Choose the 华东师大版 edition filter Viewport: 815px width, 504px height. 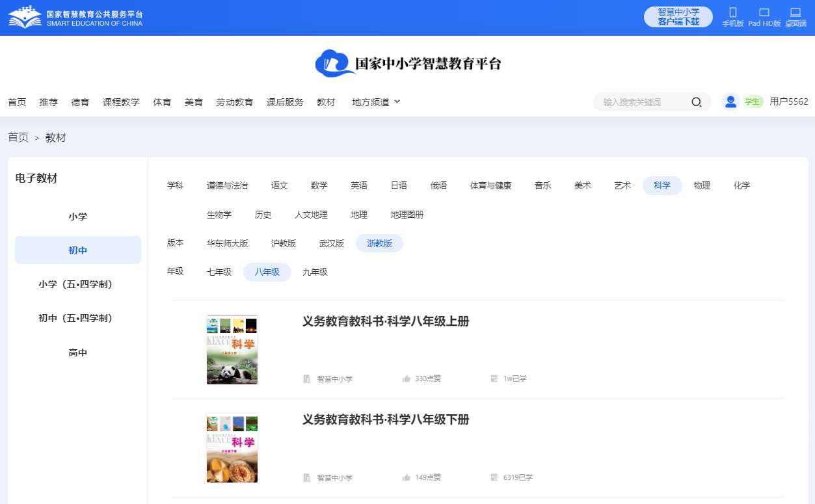(227, 243)
